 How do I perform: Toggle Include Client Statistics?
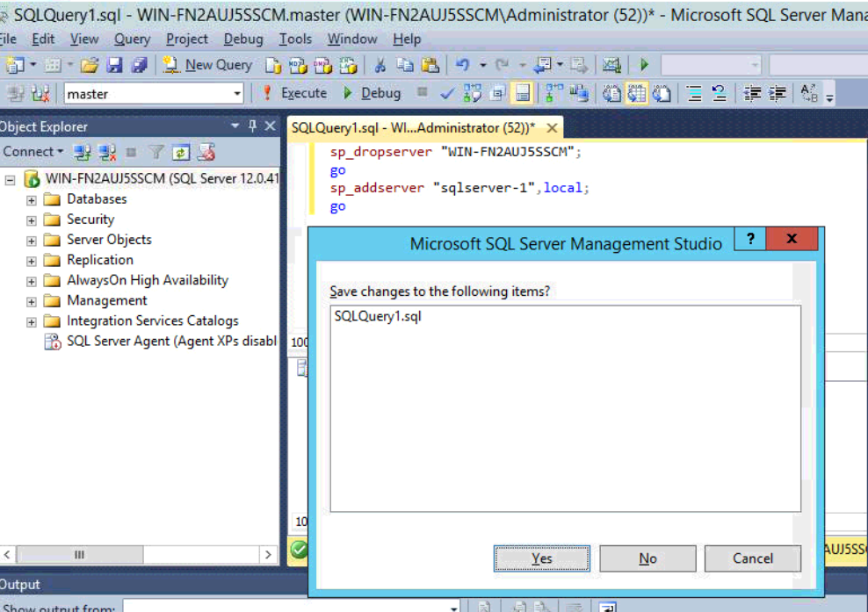click(579, 94)
